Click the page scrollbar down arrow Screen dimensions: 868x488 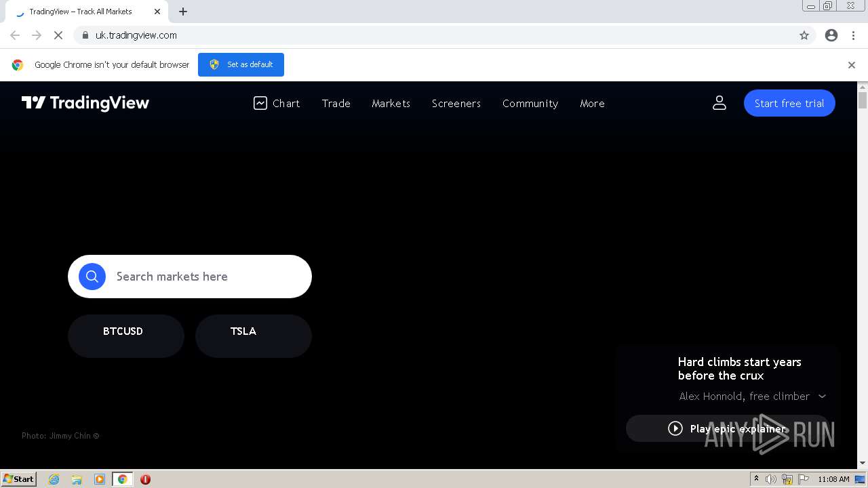pos(863,463)
